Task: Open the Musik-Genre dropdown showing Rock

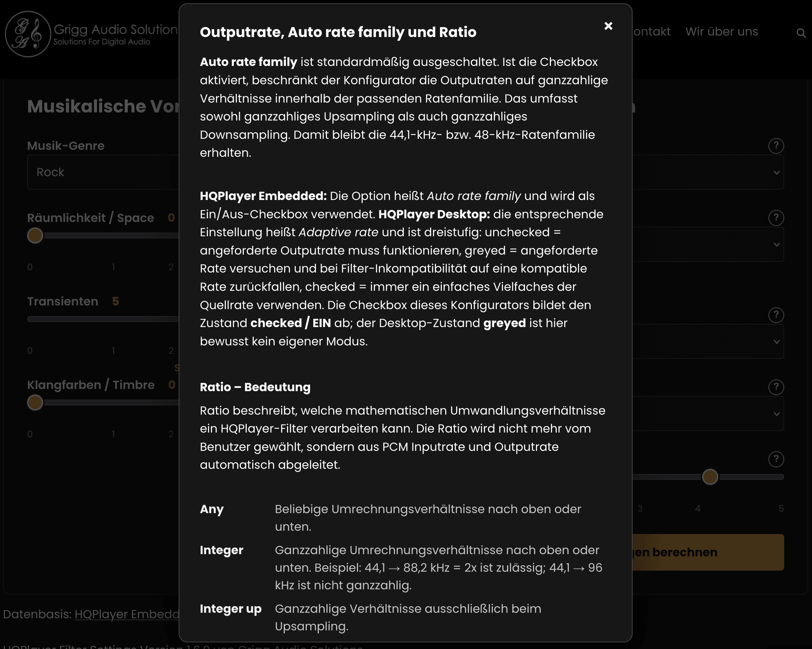Action: click(x=103, y=172)
